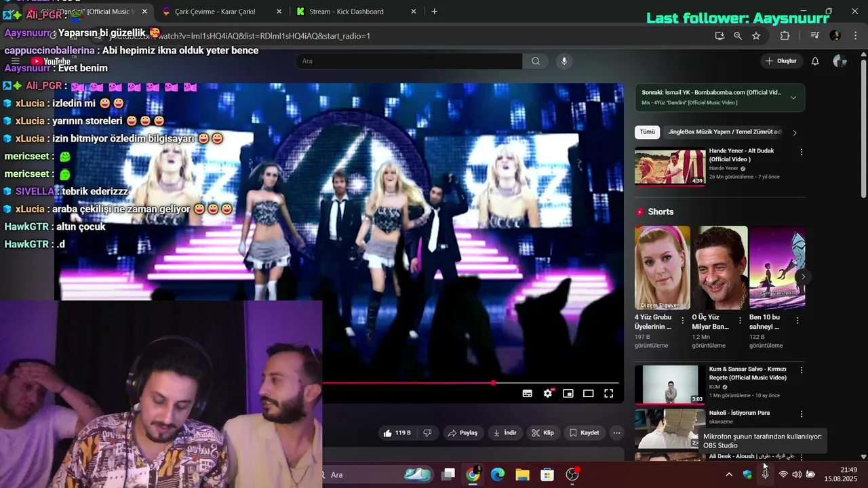Screen dimensions: 868x488
Task: Open options for Kum & Sansar Salvo video
Action: (x=802, y=371)
